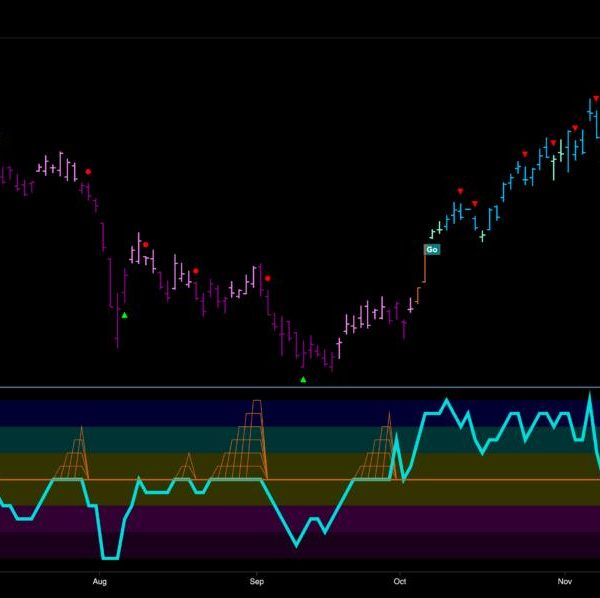This screenshot has width=600, height=598.
Task: Click the red dot above the mid-August bars
Action: pos(196,271)
